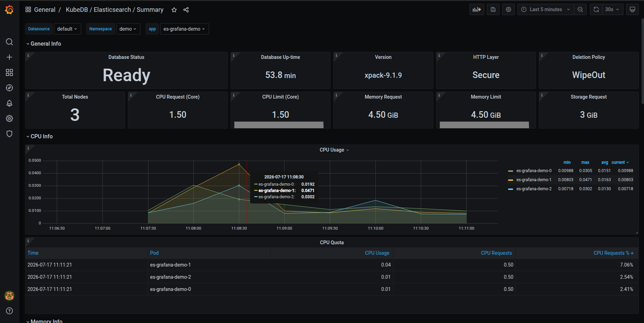
Task: Open the Configuration gear icon in sidebar
Action: 9,118
